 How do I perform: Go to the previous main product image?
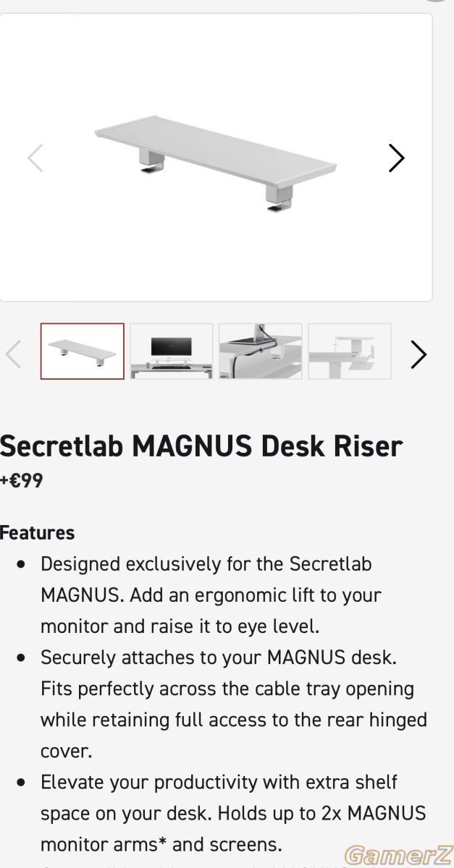click(35, 158)
